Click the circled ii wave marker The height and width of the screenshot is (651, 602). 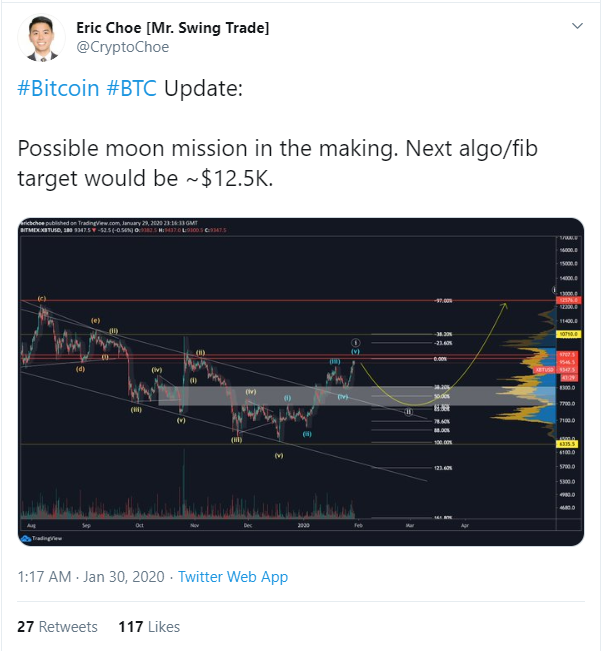[x=409, y=412]
